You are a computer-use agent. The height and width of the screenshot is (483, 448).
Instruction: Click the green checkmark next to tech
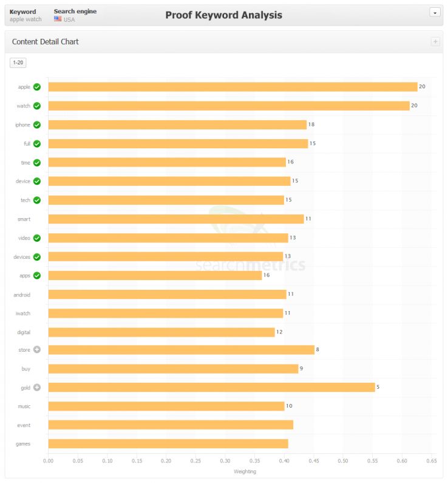37,200
